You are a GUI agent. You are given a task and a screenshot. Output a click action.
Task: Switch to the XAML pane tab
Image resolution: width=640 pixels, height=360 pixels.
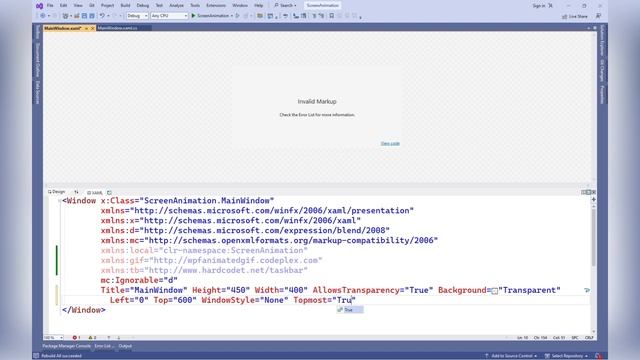95,193
